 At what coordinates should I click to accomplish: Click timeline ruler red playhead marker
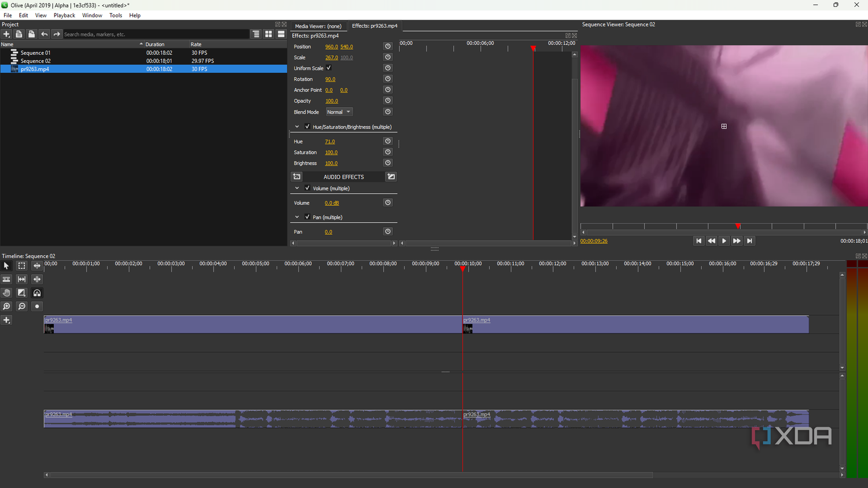(x=462, y=269)
